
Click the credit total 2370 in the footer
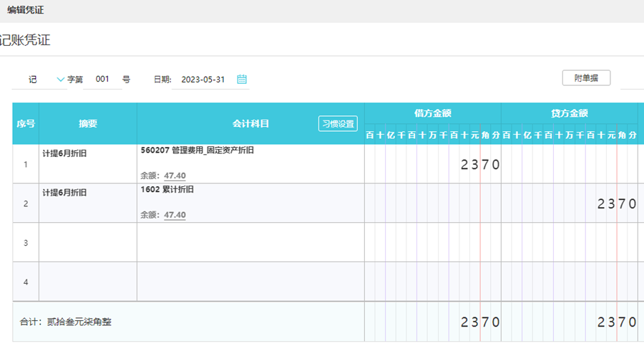point(617,322)
